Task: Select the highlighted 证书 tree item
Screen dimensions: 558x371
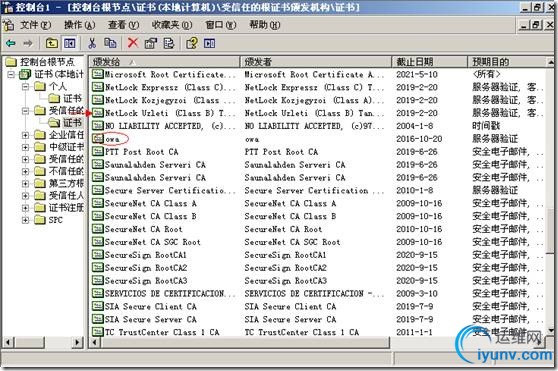Action: coord(72,123)
